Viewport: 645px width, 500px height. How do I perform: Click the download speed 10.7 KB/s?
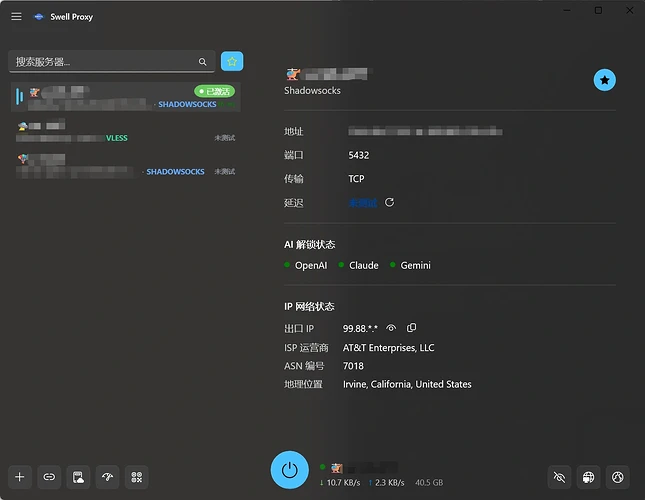[x=340, y=482]
